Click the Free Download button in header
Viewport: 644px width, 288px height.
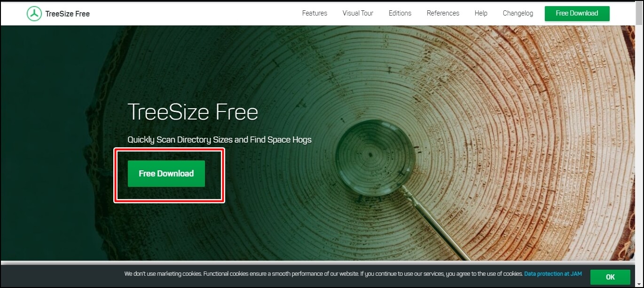(577, 13)
